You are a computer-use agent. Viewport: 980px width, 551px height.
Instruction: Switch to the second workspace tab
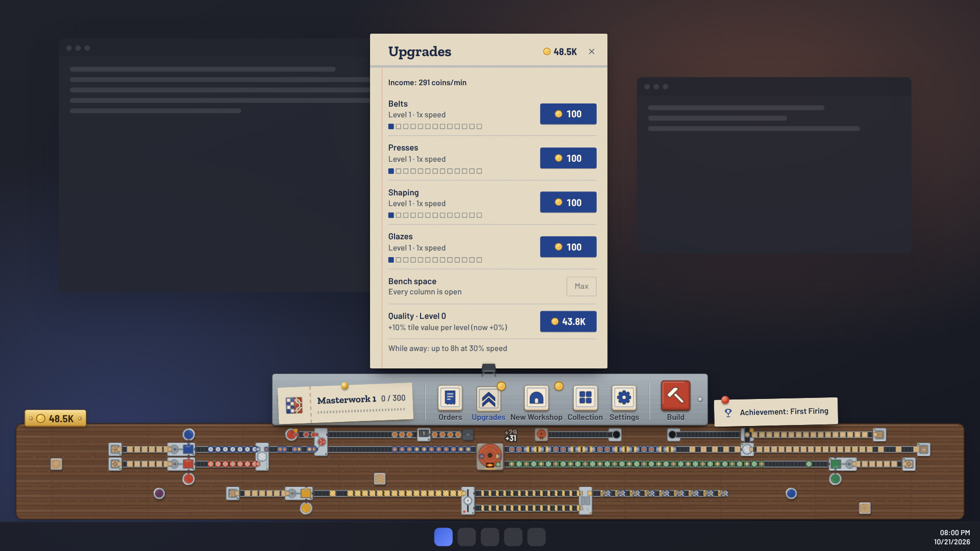pyautogui.click(x=467, y=537)
